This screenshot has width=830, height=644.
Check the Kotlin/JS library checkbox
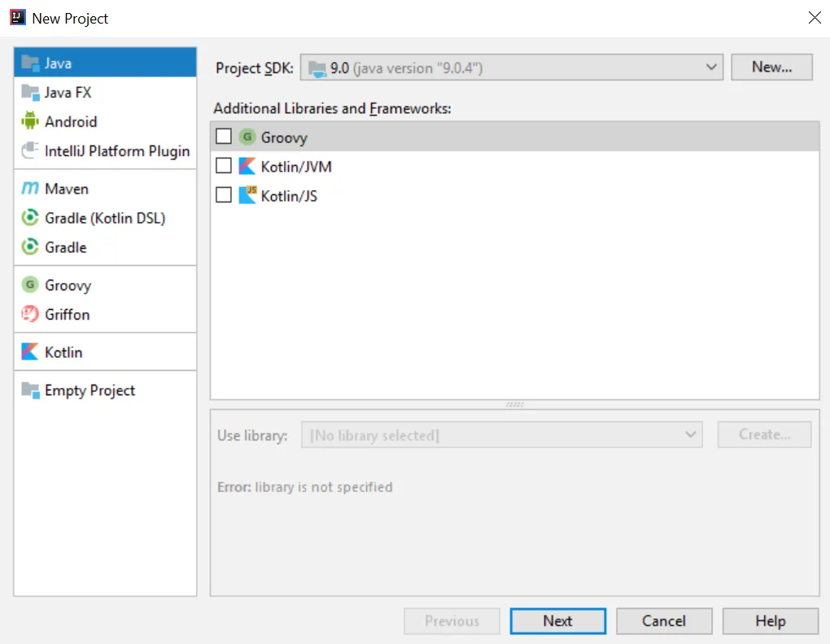pyautogui.click(x=224, y=195)
